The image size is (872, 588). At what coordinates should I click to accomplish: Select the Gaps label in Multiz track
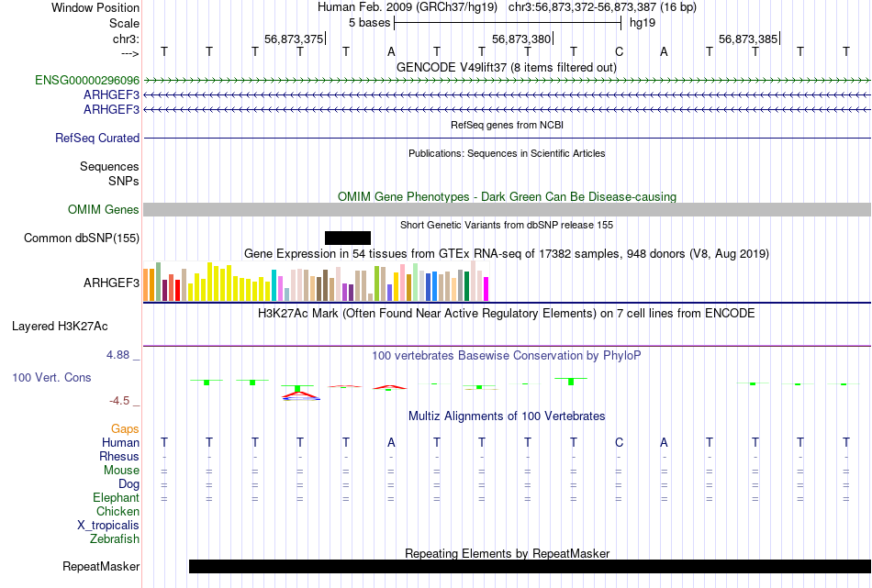pos(125,428)
